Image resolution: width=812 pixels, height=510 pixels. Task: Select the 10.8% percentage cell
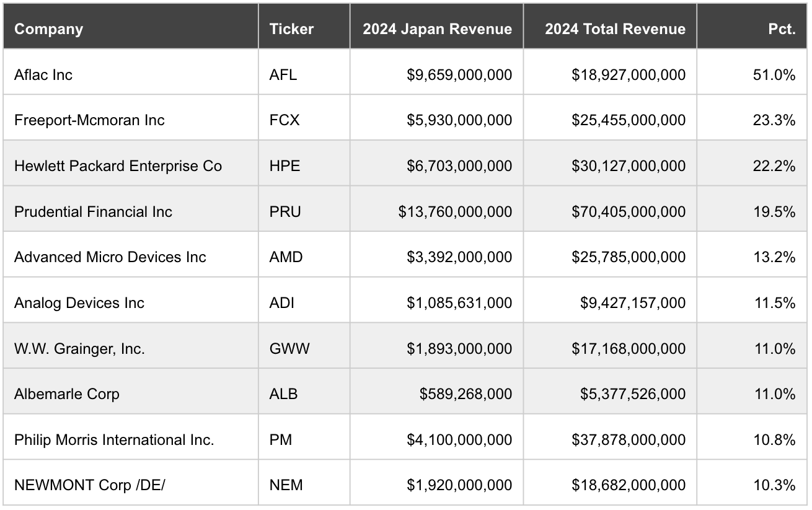point(752,437)
